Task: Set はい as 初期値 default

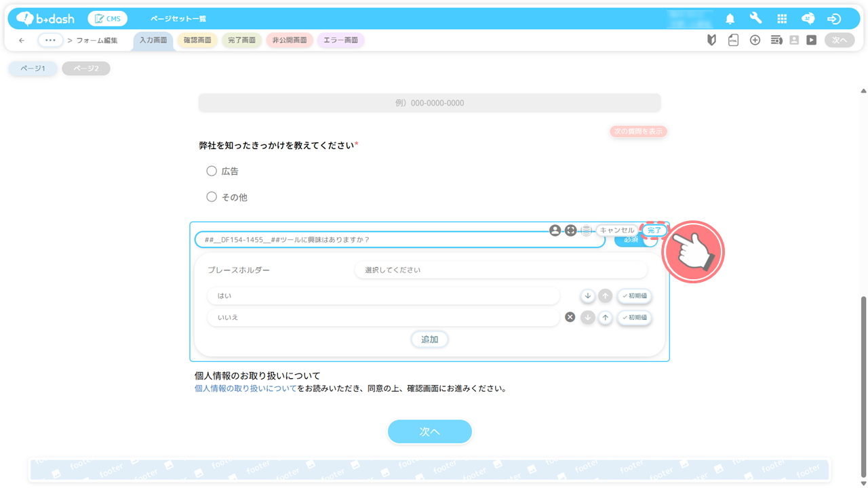Action: coord(634,296)
